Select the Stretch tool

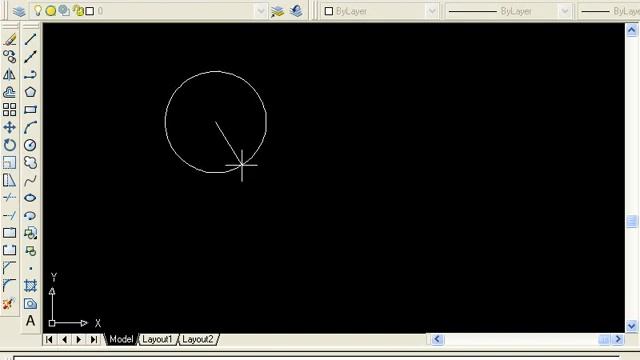tap(9, 180)
